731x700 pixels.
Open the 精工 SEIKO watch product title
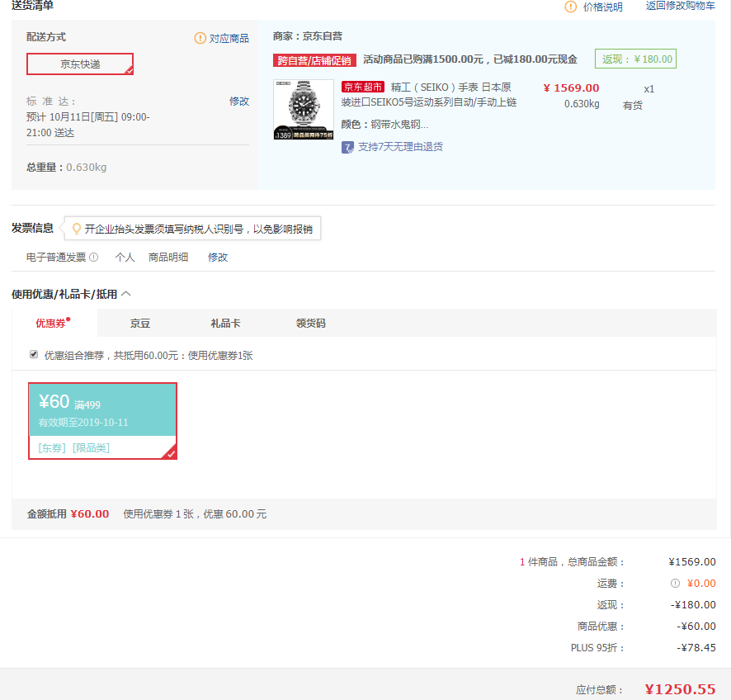pyautogui.click(x=429, y=95)
